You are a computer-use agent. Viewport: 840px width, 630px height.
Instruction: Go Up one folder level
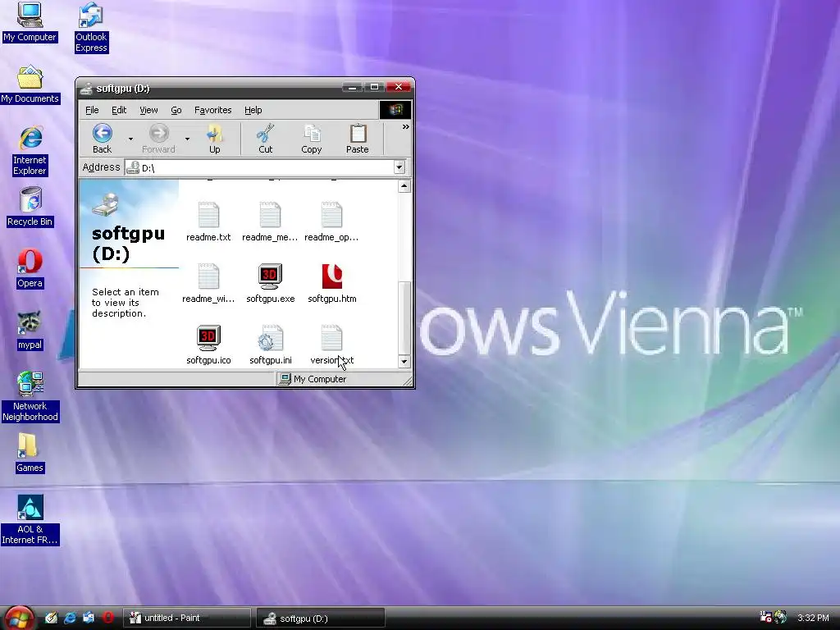(215, 139)
